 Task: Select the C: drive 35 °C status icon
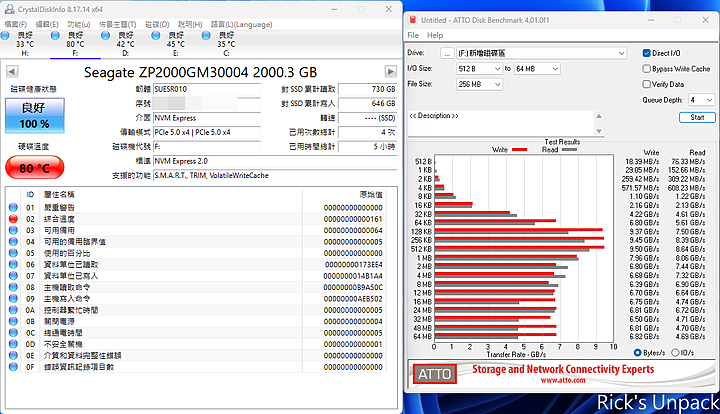click(x=206, y=36)
